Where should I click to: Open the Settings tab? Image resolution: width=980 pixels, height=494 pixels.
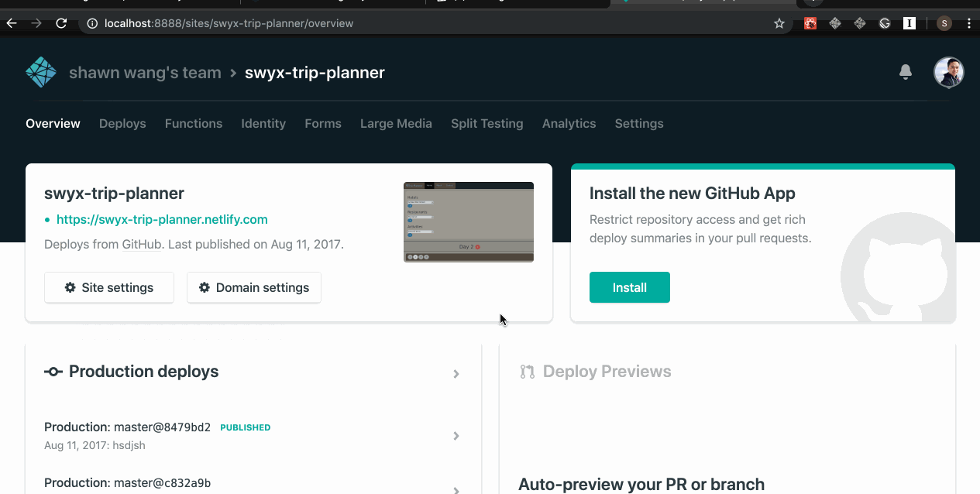pyautogui.click(x=639, y=123)
